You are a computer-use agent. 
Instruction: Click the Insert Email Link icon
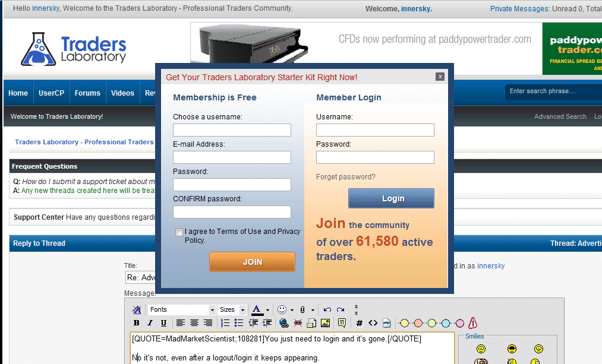click(311, 323)
